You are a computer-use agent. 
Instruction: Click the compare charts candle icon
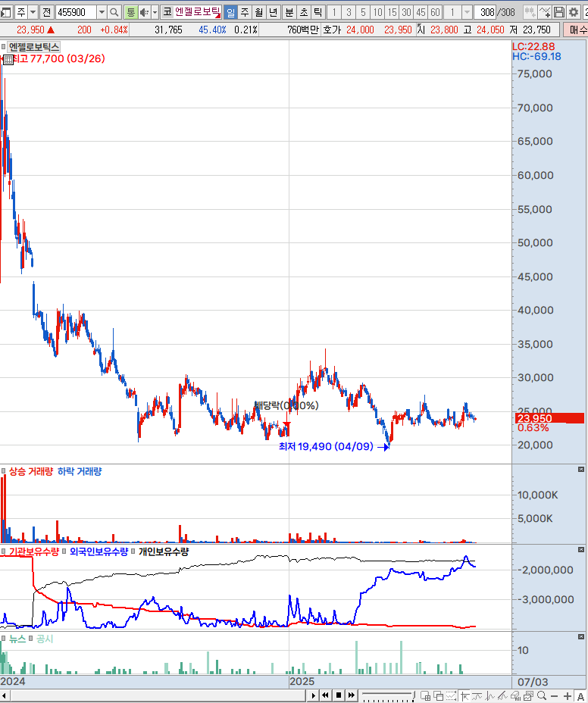(530, 12)
